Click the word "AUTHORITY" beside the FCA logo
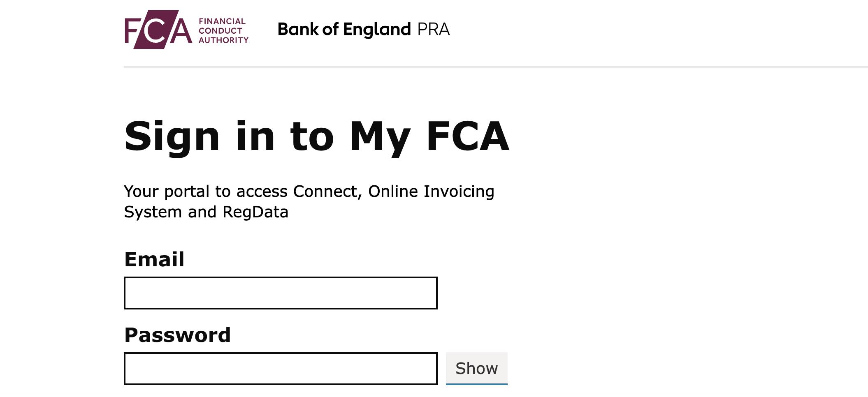The width and height of the screenshot is (868, 397). click(223, 40)
